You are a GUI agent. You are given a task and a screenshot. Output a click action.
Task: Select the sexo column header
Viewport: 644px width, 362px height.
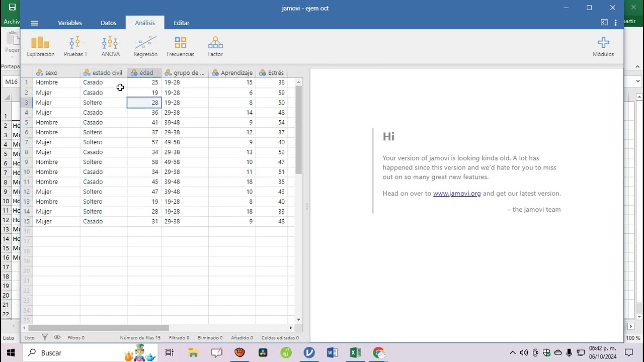[x=56, y=73]
